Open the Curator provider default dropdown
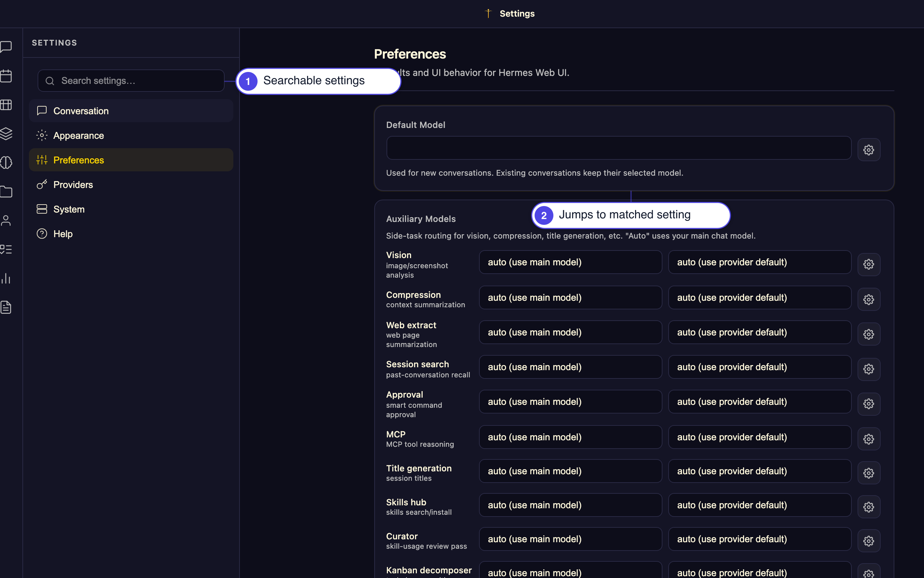924x578 pixels. coord(759,539)
